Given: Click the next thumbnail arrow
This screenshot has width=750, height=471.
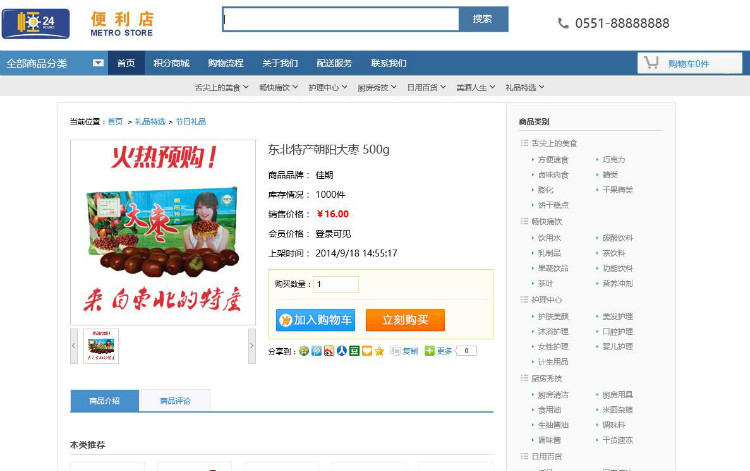Looking at the screenshot, I should coord(252,346).
